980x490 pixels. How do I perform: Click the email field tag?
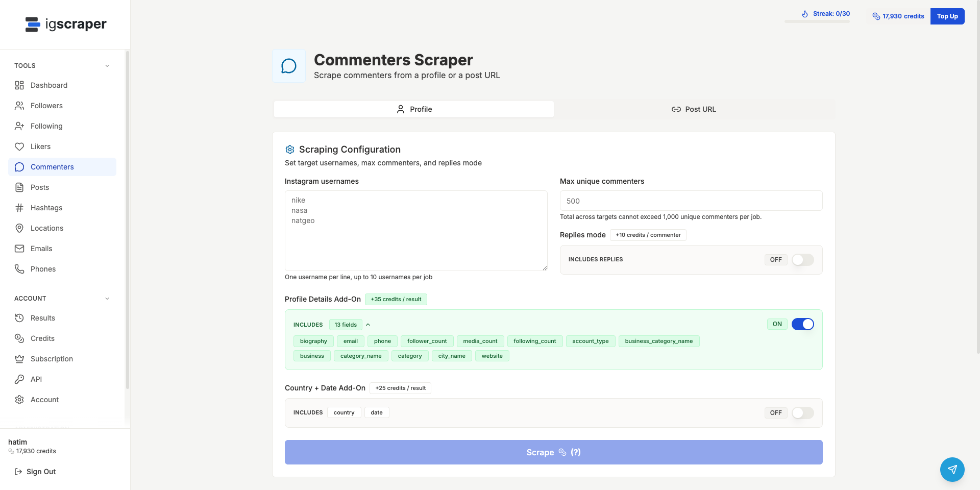click(x=351, y=341)
